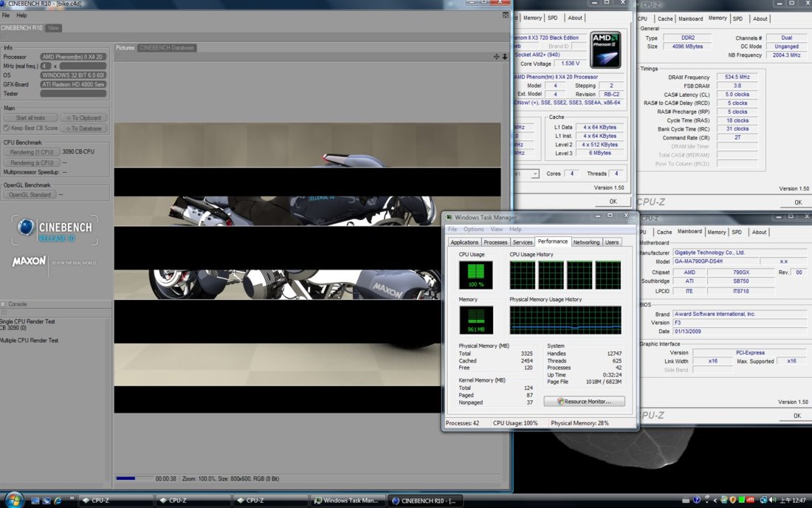
Task: Switch to Task Manager Applications tab
Action: pos(464,242)
